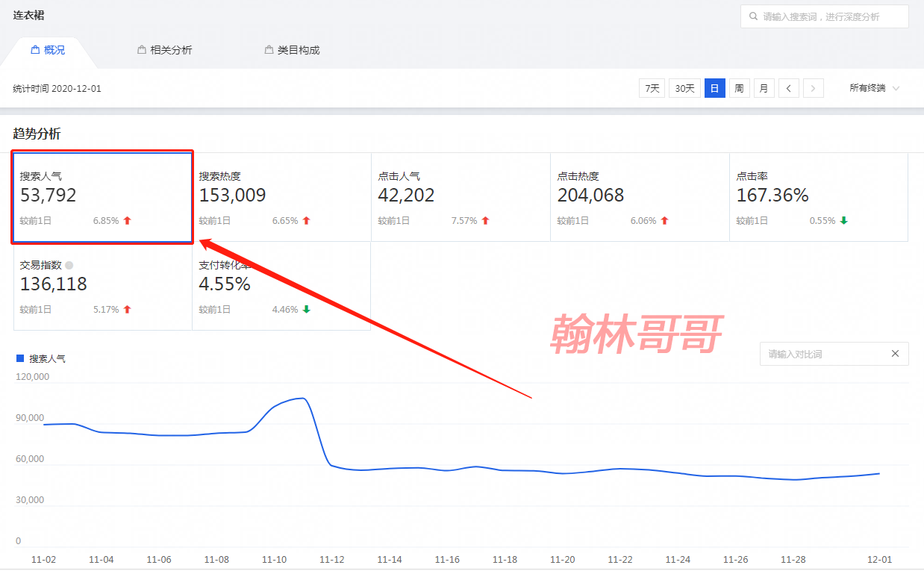This screenshot has height=571, width=924.
Task: Click the value 153,009
Action: [x=232, y=196]
